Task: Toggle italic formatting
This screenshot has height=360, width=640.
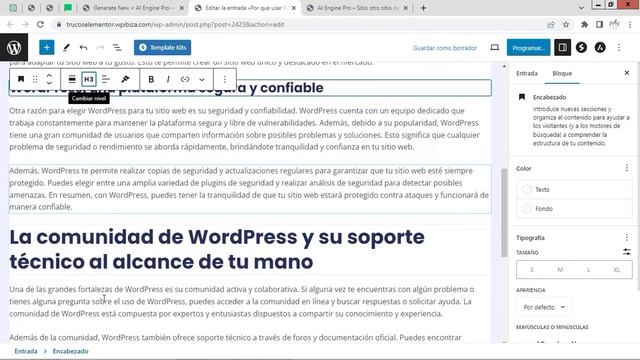Action: [x=168, y=79]
